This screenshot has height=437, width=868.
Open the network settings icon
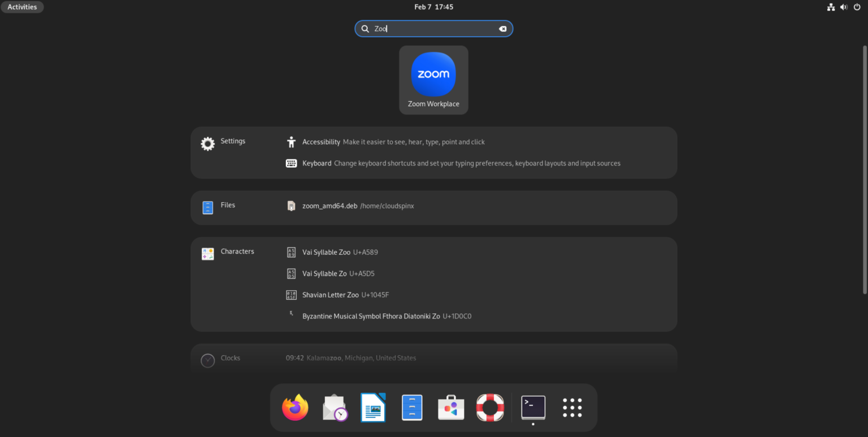831,7
